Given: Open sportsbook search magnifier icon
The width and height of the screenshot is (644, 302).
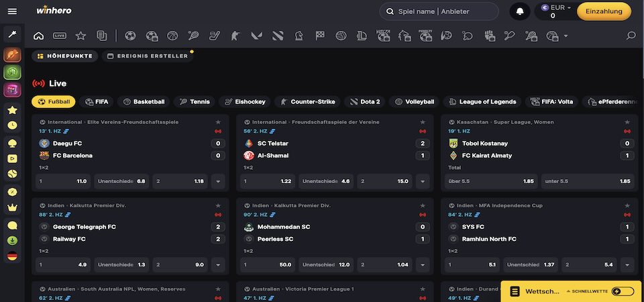Looking at the screenshot, I should 631,36.
